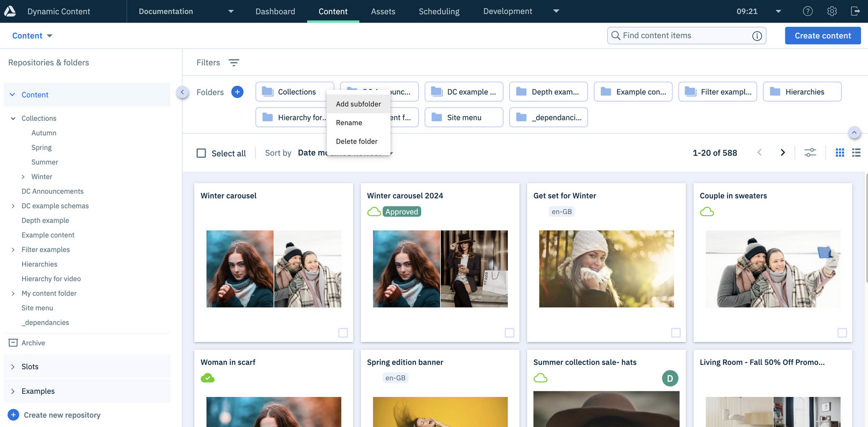Click the log out icon

(x=855, y=11)
